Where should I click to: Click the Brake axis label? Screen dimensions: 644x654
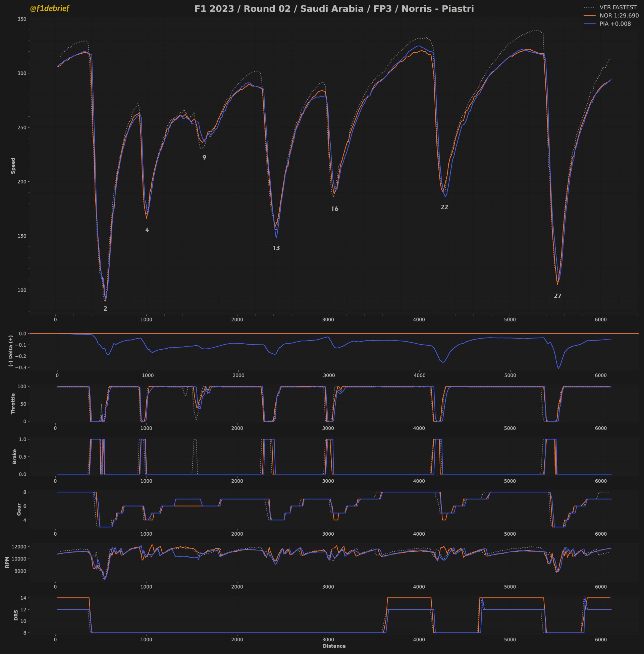tap(14, 456)
